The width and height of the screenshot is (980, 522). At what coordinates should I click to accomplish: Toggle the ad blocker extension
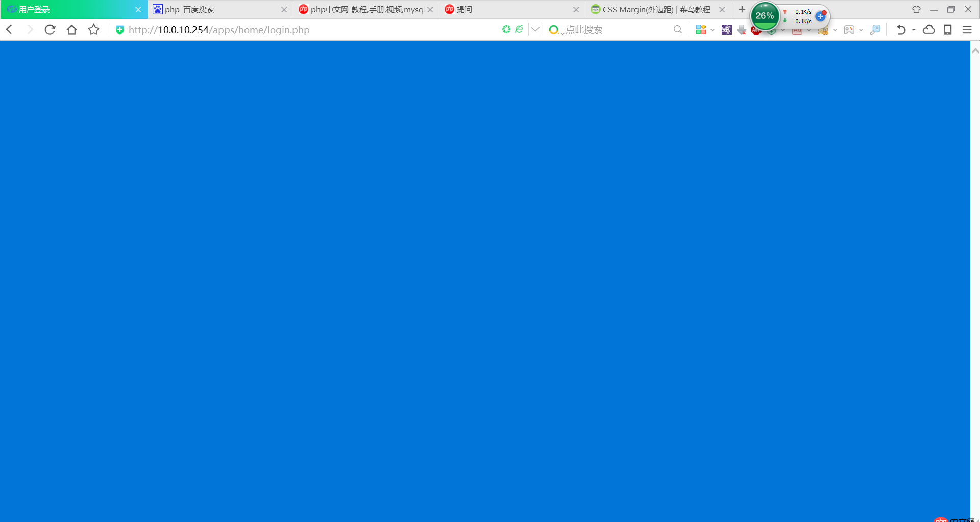tap(756, 30)
